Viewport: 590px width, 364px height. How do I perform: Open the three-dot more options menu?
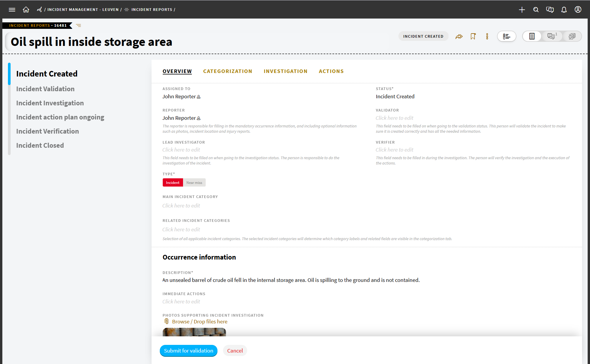[x=487, y=36]
